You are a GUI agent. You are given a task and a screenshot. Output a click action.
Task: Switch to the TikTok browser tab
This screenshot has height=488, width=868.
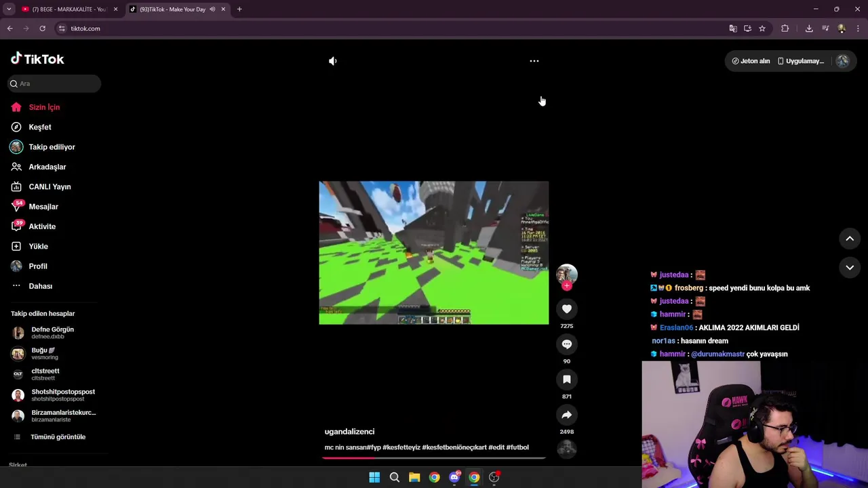click(x=173, y=9)
